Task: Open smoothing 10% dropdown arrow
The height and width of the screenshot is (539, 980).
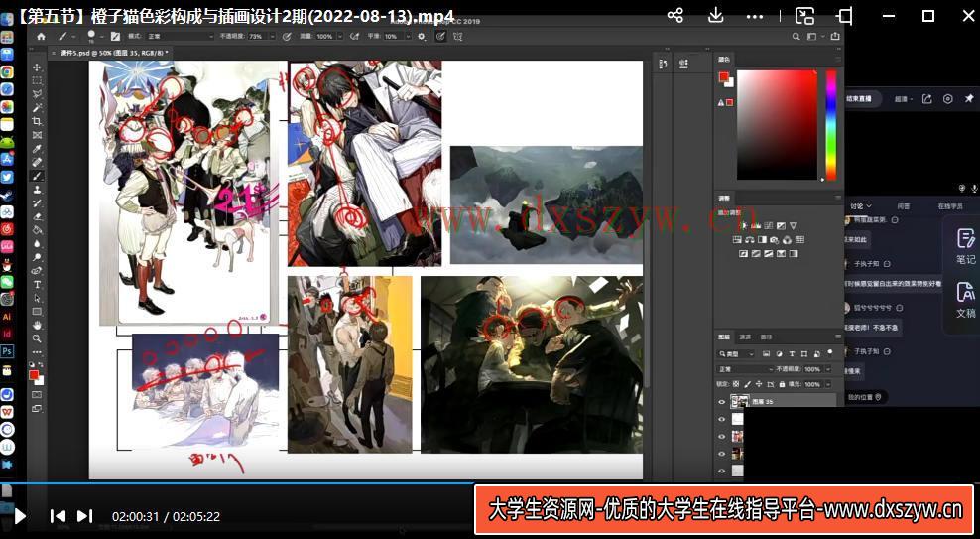Action: coord(408,37)
